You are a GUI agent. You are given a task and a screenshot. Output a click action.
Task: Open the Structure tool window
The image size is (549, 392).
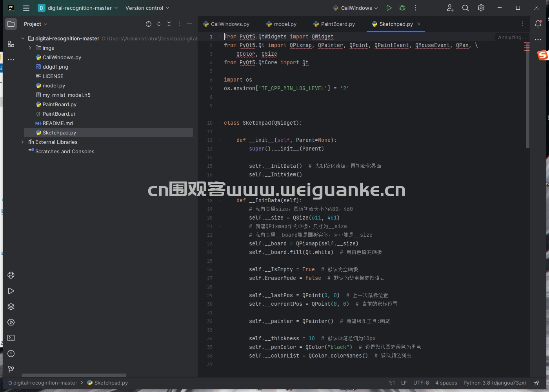click(11, 44)
